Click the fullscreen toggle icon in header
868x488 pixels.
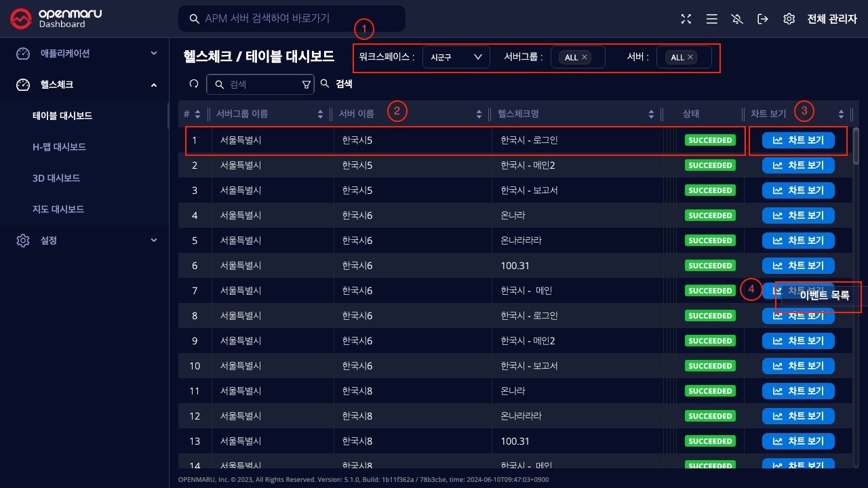click(686, 19)
